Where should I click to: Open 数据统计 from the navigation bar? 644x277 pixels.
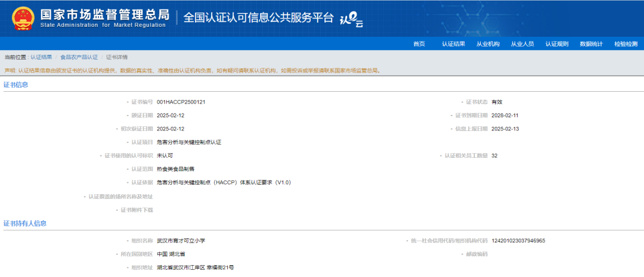coord(592,44)
